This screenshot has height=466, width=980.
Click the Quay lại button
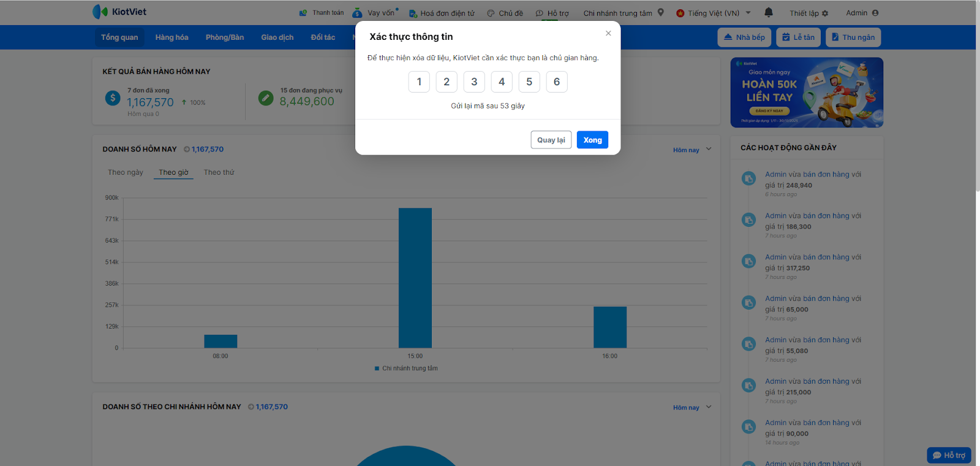click(x=551, y=140)
